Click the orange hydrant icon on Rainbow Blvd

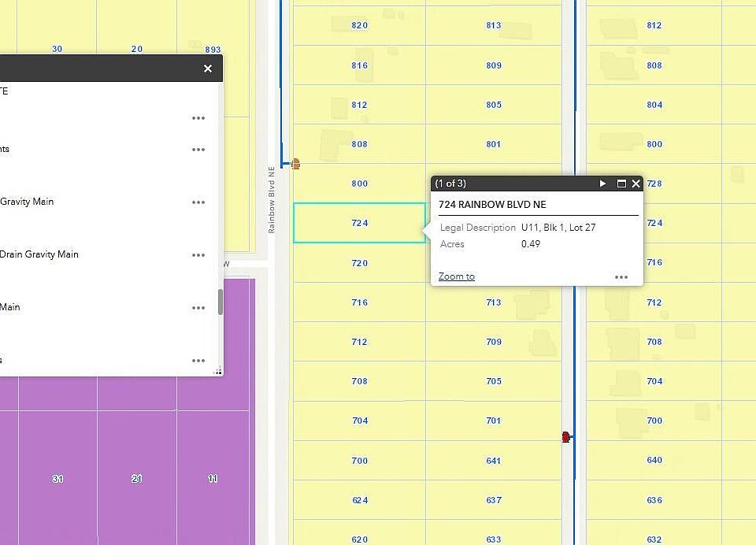tap(295, 164)
